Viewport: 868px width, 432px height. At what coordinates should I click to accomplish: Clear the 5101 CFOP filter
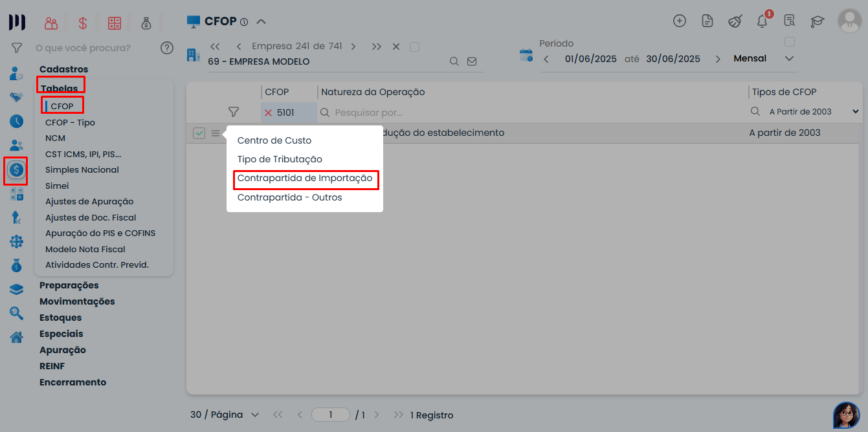[x=268, y=113]
